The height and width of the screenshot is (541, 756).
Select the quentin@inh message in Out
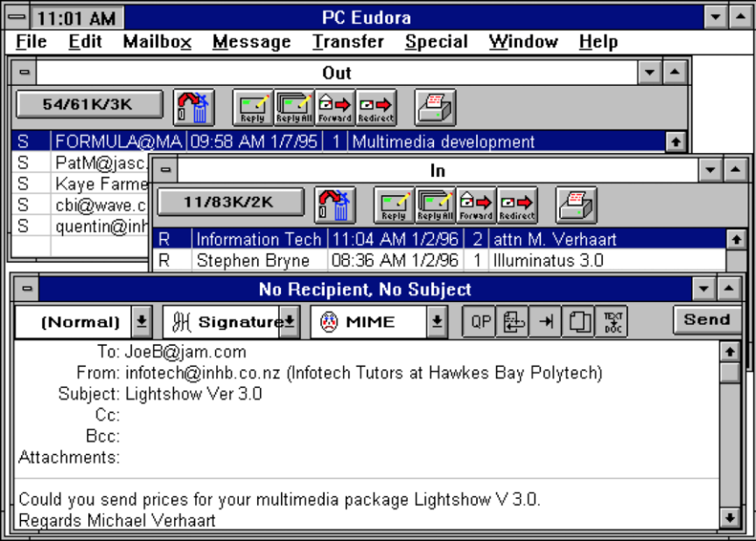coord(80,227)
